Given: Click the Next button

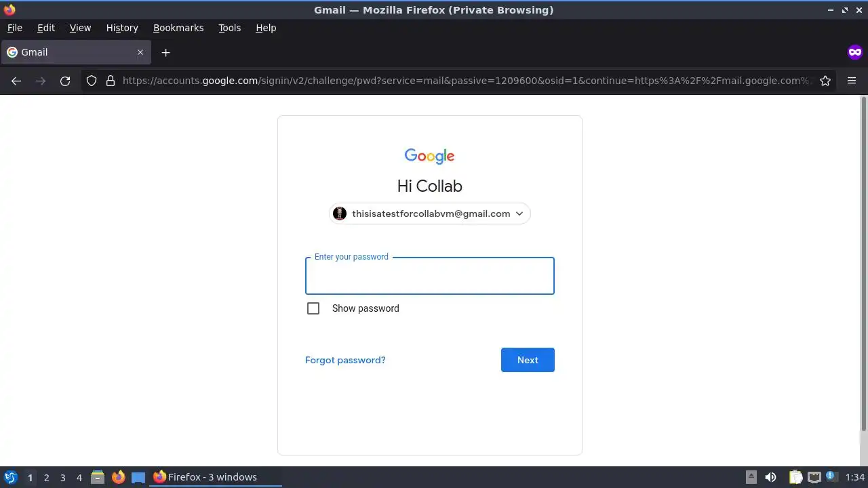Looking at the screenshot, I should tap(528, 360).
